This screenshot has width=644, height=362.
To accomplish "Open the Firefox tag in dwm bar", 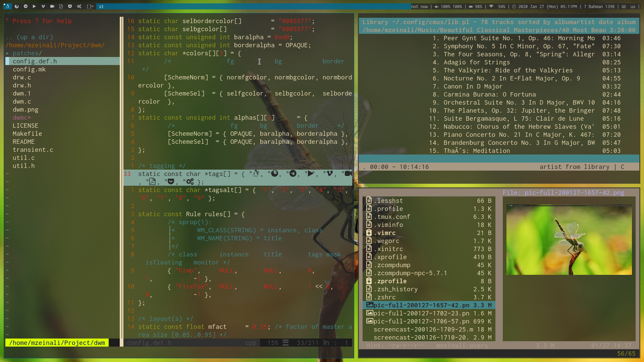I will pyautogui.click(x=16, y=6).
